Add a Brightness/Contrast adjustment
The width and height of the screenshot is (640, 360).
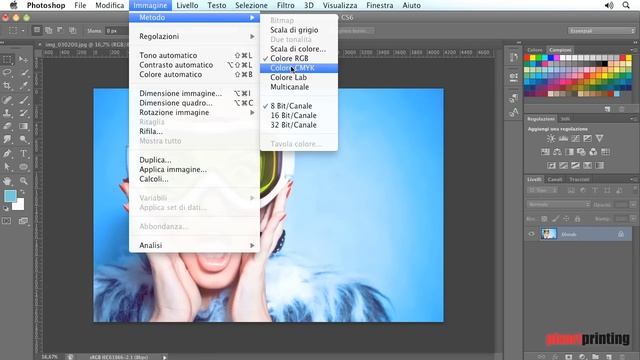(x=551, y=139)
